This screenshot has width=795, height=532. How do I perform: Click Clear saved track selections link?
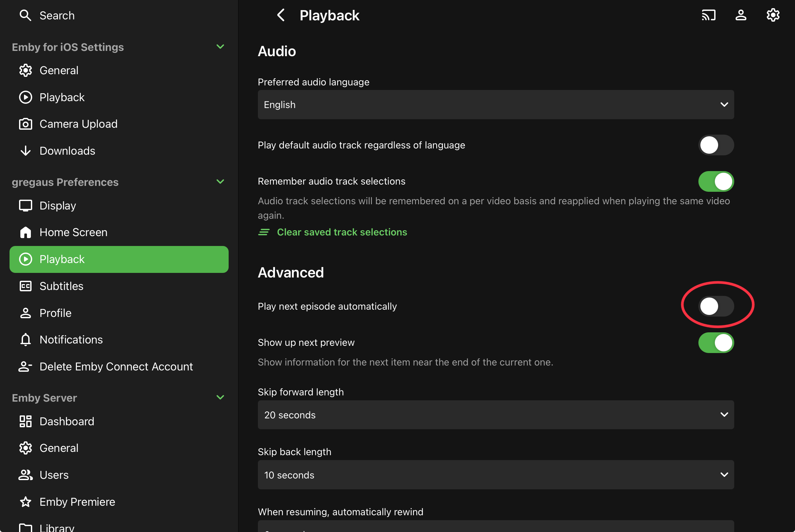342,232
